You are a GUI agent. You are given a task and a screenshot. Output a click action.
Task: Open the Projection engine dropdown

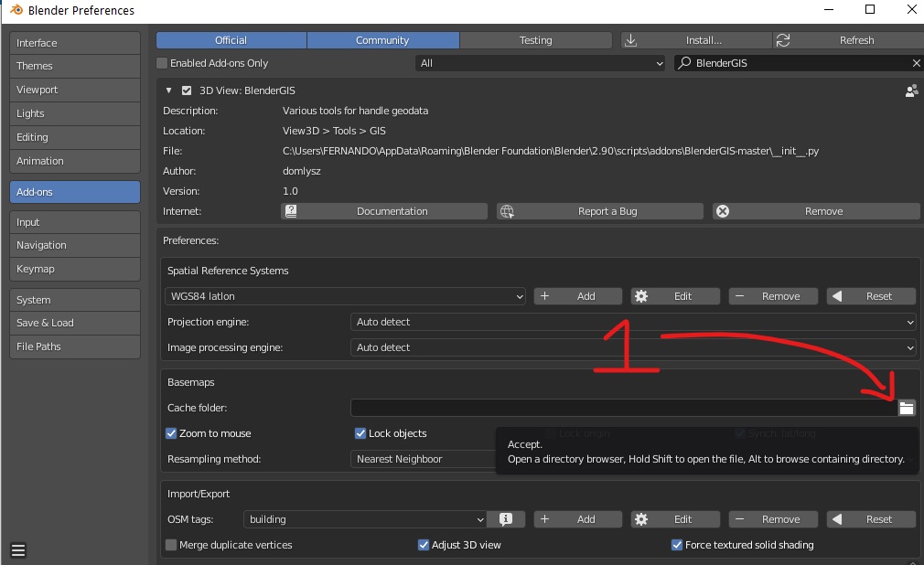tap(633, 322)
